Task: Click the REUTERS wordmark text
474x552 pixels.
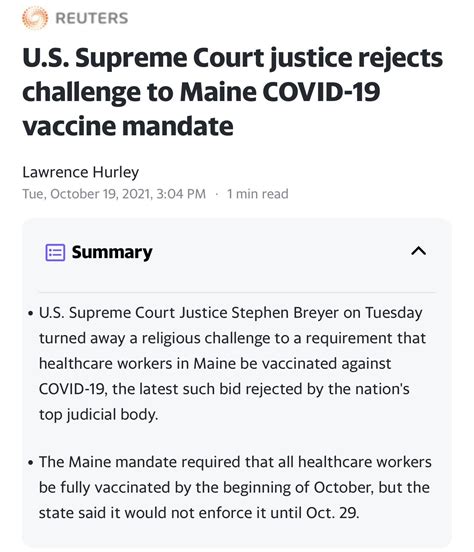Action: (92, 18)
